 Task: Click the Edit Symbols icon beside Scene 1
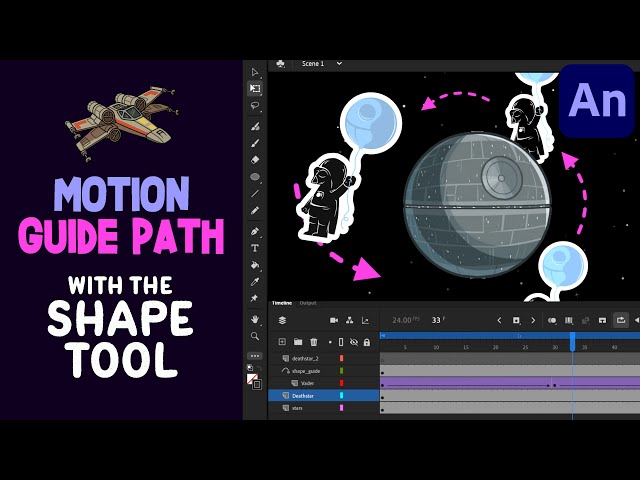coord(280,64)
